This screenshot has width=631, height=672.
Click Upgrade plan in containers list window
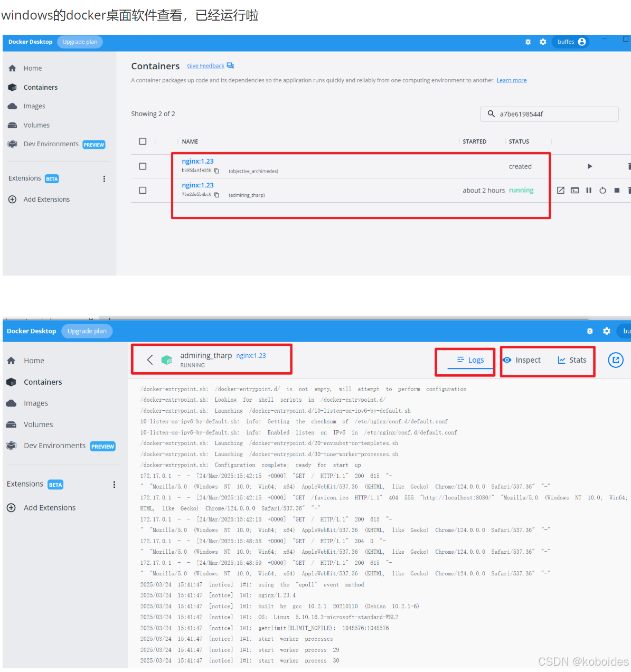[x=80, y=42]
